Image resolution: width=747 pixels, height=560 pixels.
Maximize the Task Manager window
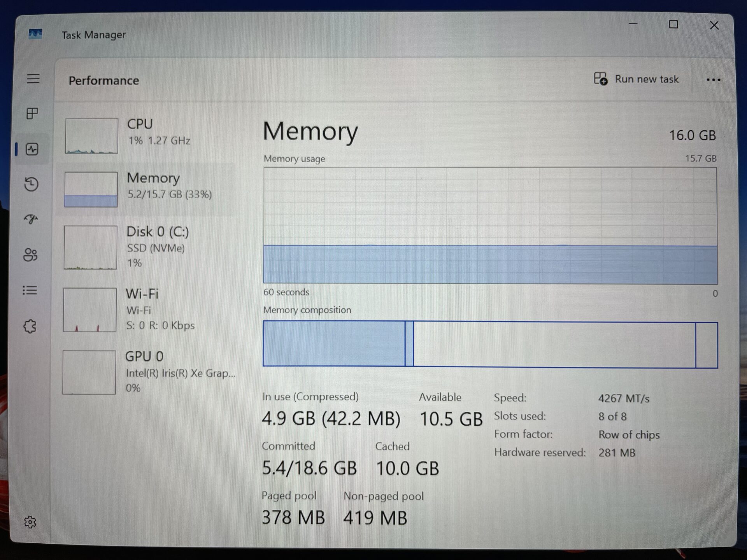pos(673,25)
